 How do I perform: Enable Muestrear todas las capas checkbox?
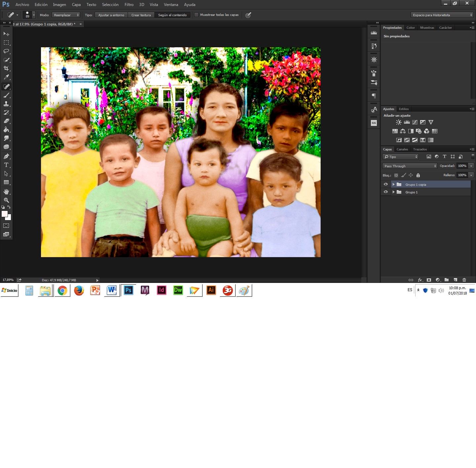point(196,15)
